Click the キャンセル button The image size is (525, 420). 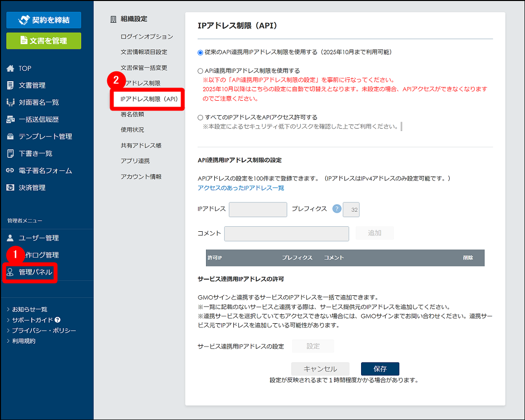pos(320,369)
